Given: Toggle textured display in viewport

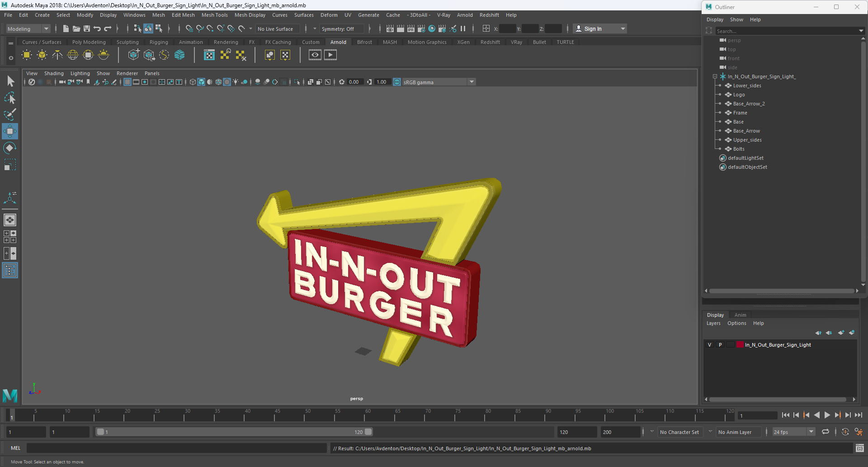Looking at the screenshot, I should click(227, 82).
